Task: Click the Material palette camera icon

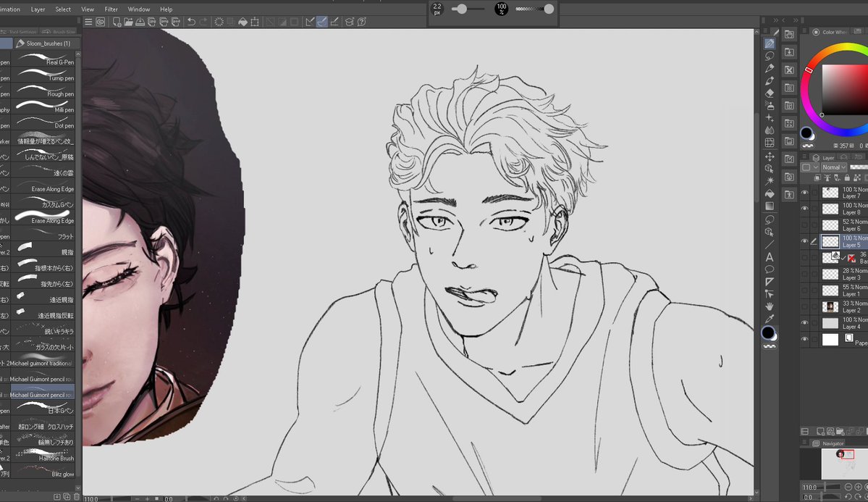Action: 789,177
